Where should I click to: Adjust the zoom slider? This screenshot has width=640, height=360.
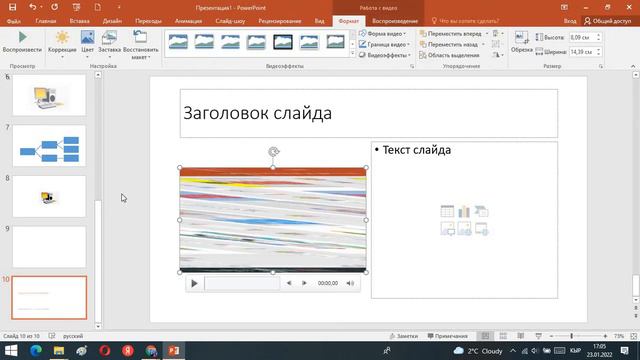click(x=571, y=336)
